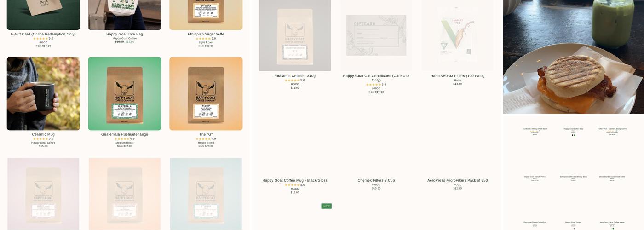
Task: Click the Guatemala Huehuetenango coffee bag image
Action: coord(125,94)
